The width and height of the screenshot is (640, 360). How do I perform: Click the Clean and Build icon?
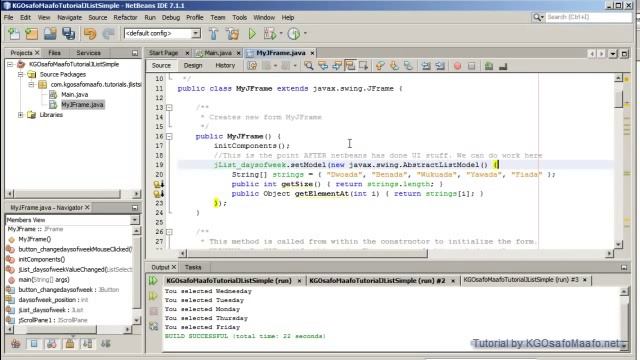click(x=232, y=33)
